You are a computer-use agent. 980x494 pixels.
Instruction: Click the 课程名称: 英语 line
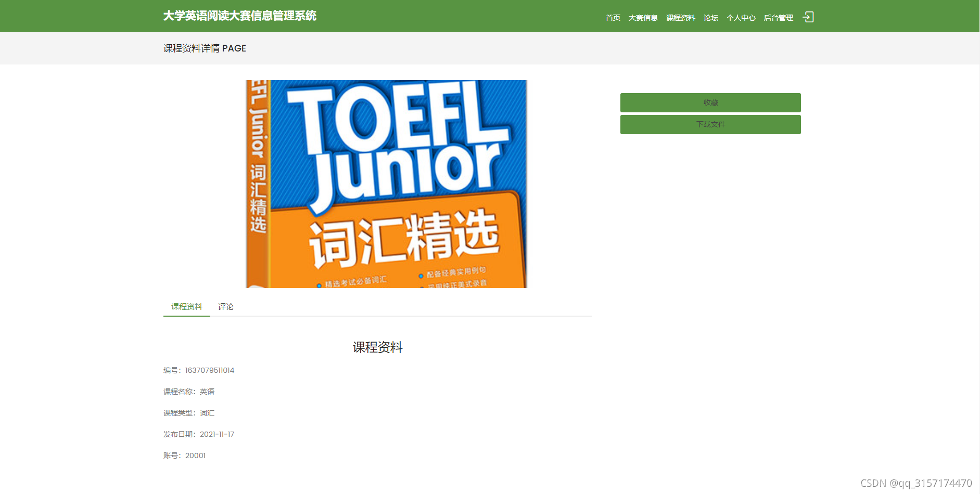(189, 392)
